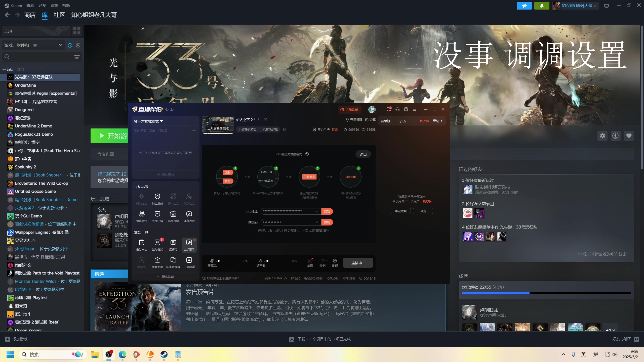Open 弹幕点歌 song request tool
Viewport: 644px width, 362px height.
[x=189, y=216]
